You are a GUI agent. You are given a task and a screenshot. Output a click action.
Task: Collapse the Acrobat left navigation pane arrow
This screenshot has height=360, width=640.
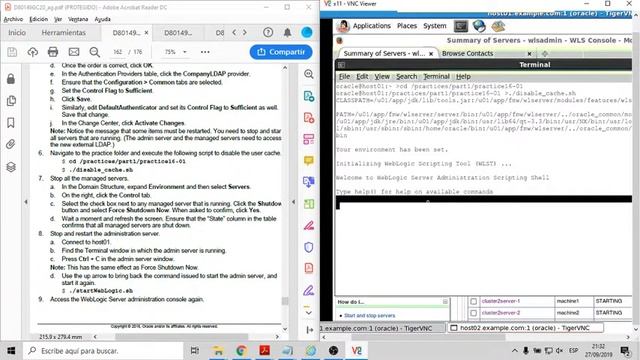[26, 202]
